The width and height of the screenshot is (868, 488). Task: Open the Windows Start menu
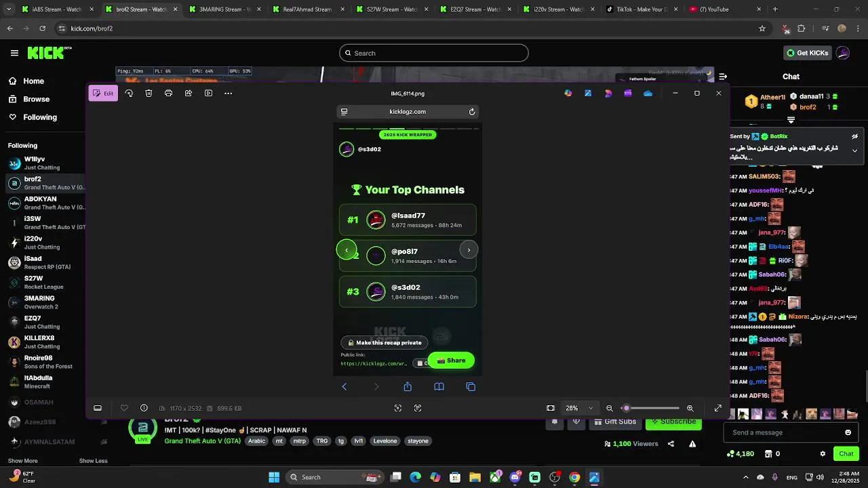coord(274,477)
